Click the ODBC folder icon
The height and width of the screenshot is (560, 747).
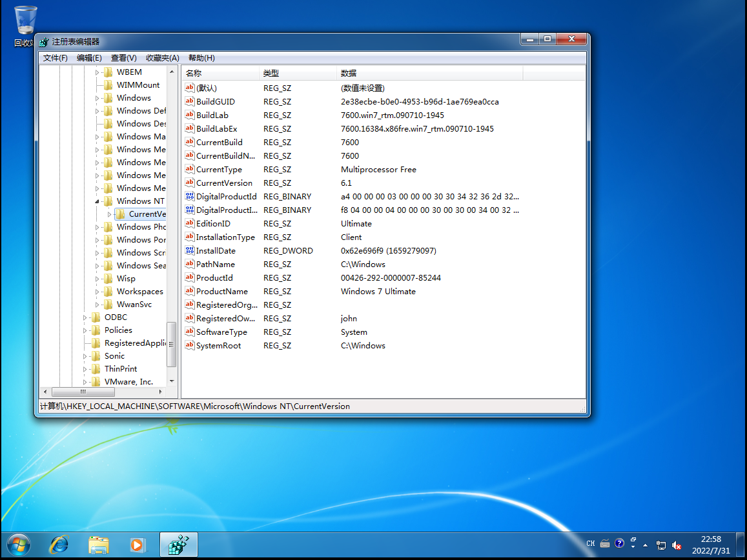(x=96, y=317)
